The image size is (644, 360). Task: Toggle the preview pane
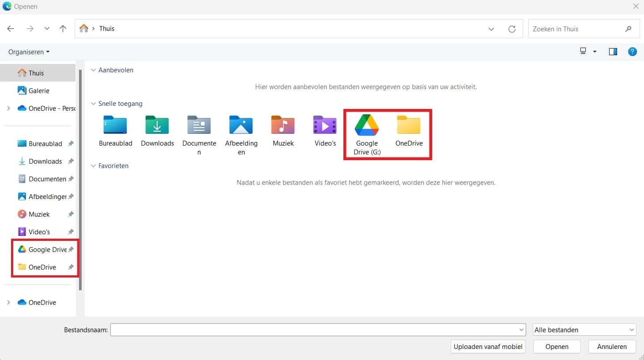pos(613,52)
